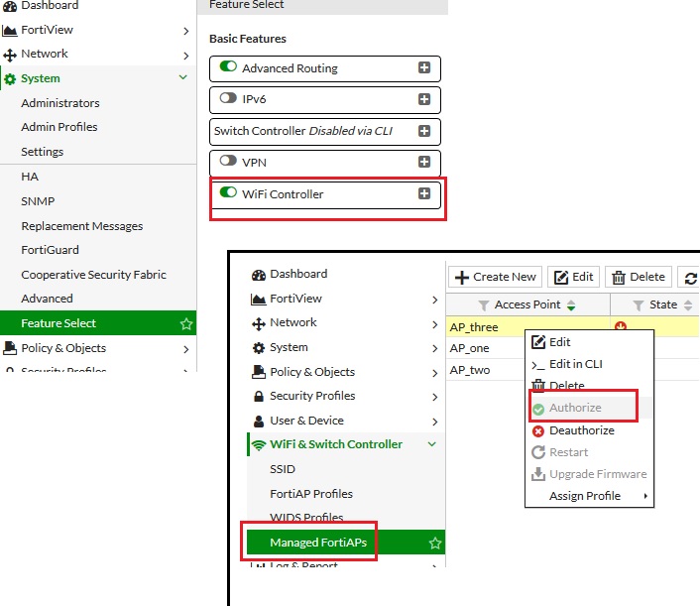
Task: Click the plus icon on Switch Controller row
Action: pos(424,131)
